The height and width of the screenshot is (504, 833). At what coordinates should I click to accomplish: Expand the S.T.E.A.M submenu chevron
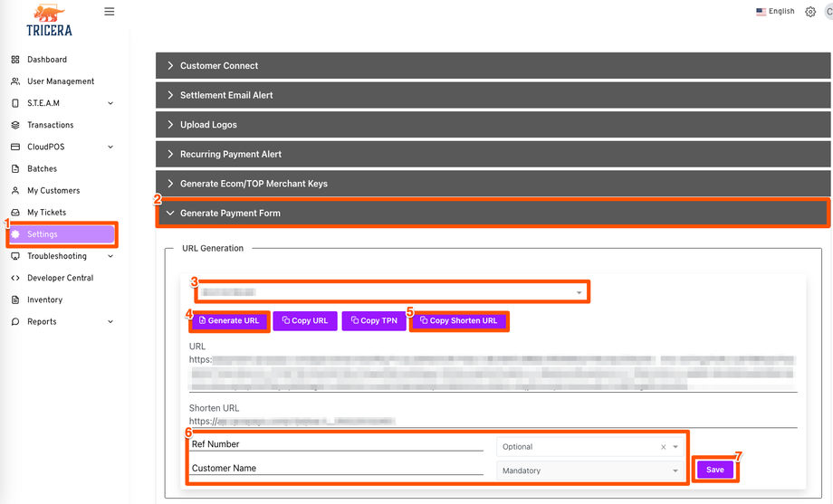tap(110, 103)
